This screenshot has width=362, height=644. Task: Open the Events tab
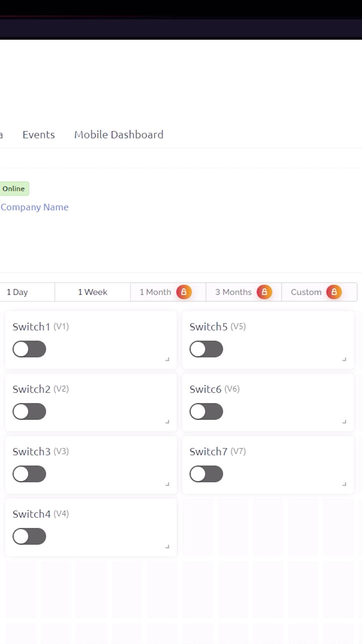click(39, 135)
